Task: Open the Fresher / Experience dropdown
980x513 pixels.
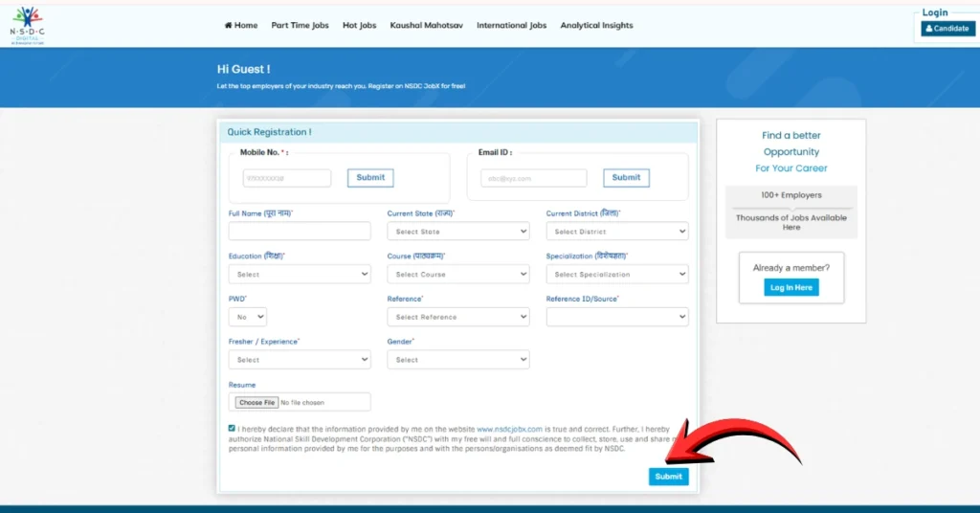Action: click(300, 360)
